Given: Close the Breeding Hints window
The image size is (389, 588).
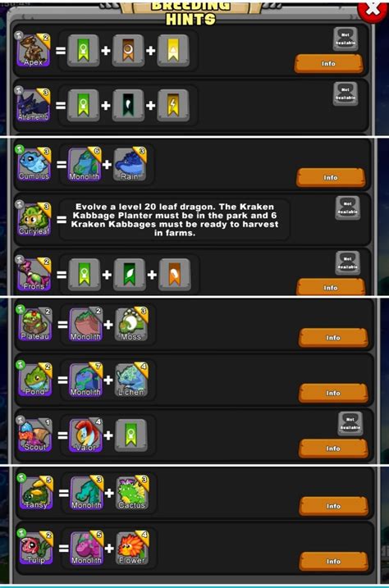Looking at the screenshot, I should tap(373, 10).
